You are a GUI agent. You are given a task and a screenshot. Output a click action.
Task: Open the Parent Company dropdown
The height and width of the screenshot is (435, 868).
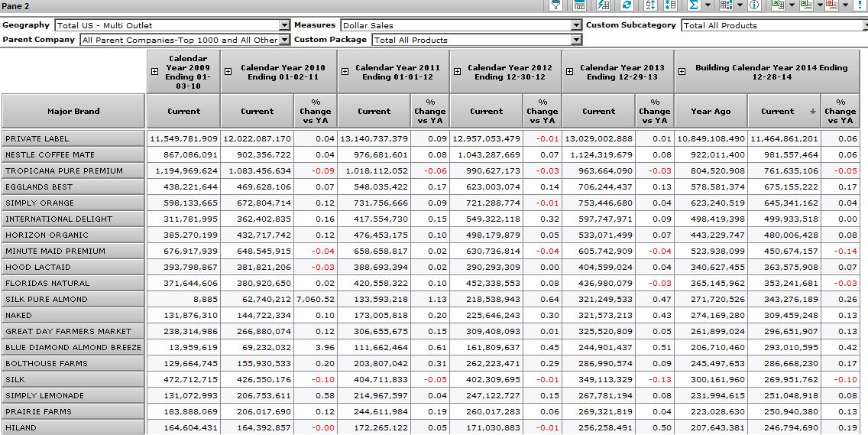click(x=285, y=40)
